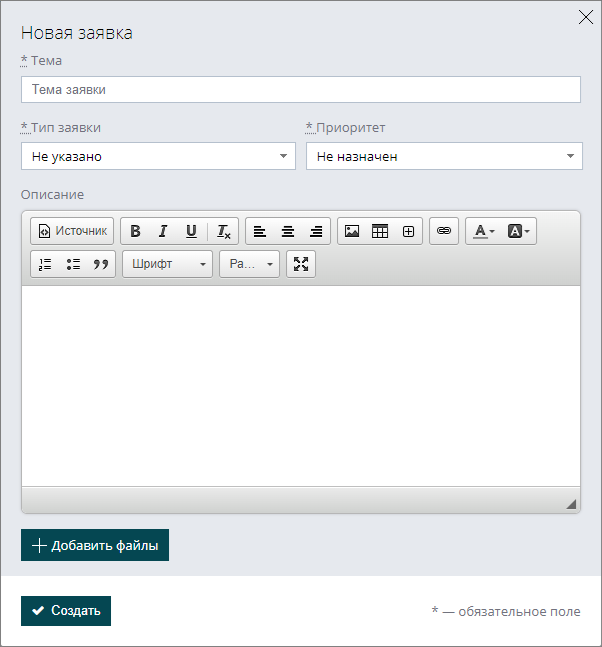
Task: Click the plus-in-square insert icon
Action: click(x=408, y=231)
